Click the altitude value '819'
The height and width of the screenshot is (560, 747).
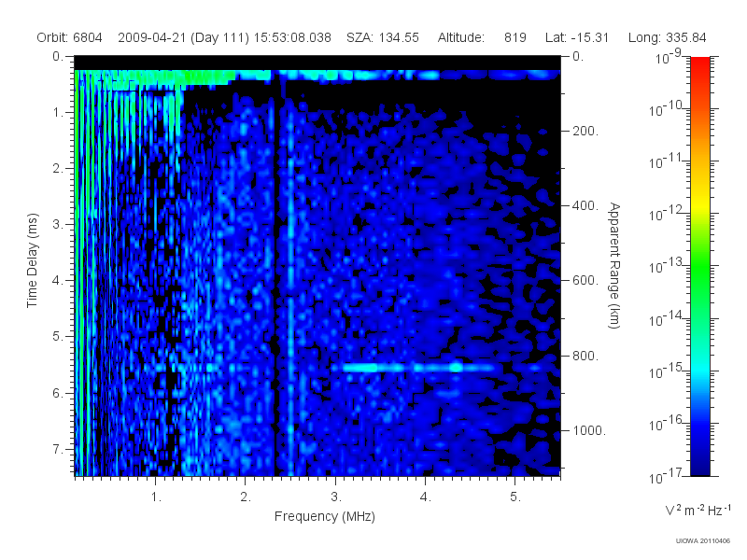coord(515,37)
